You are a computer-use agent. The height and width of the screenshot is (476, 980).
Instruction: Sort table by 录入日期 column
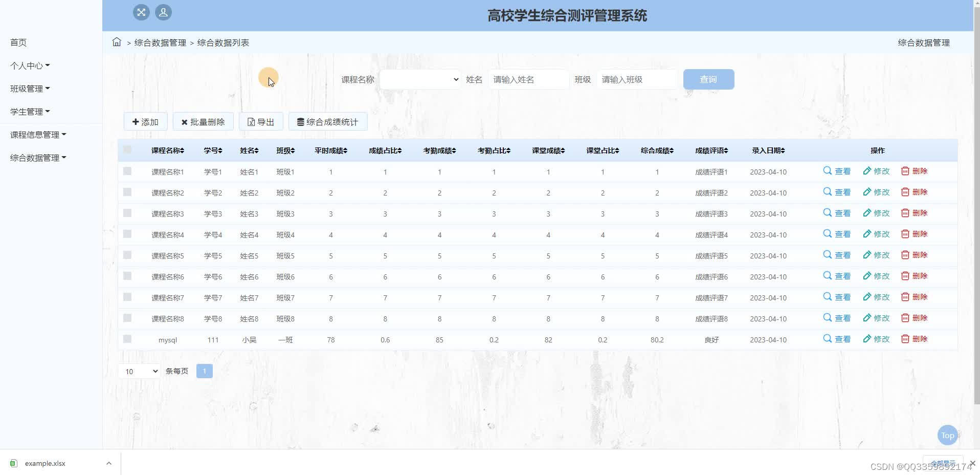[x=768, y=150]
